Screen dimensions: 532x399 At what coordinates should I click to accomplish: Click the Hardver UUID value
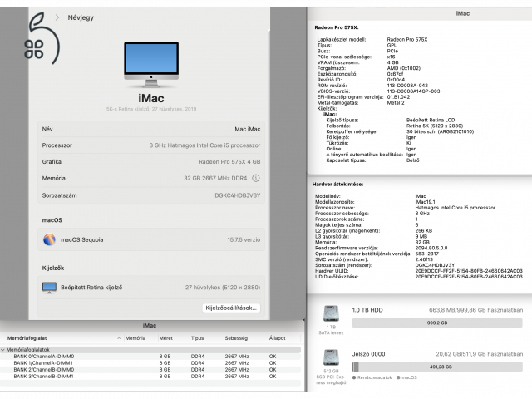[469, 271]
